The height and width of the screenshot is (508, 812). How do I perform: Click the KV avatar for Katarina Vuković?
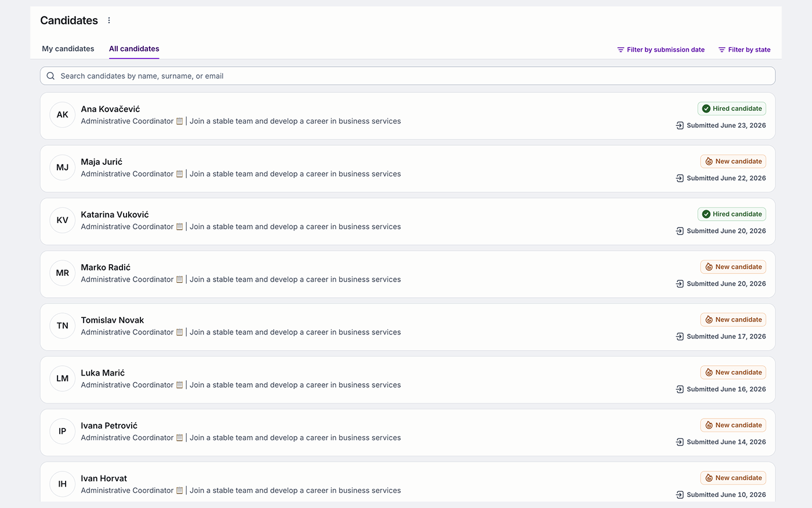tap(63, 221)
